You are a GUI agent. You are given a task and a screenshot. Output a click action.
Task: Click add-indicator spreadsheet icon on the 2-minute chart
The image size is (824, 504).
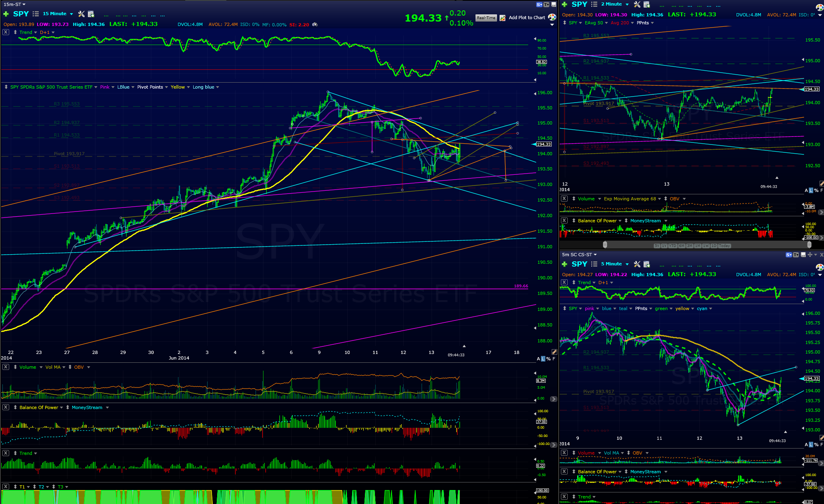point(647,4)
